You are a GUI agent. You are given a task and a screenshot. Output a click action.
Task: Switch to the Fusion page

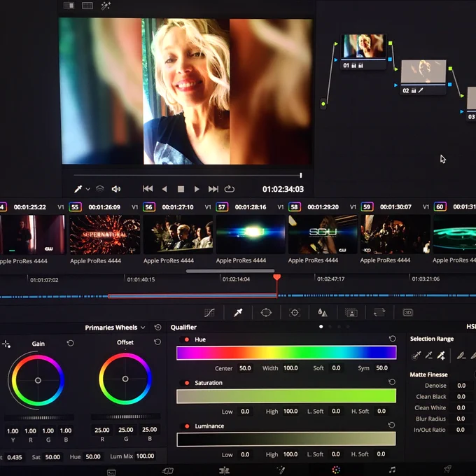point(281,470)
